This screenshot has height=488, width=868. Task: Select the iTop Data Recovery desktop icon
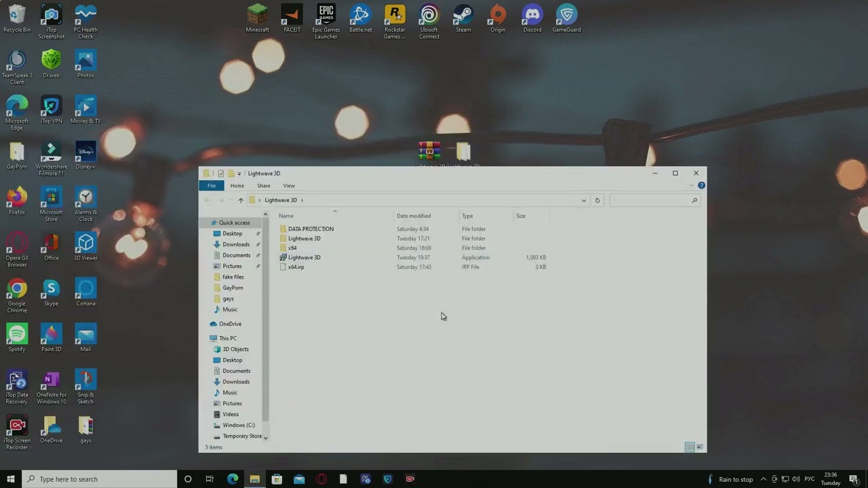point(17,387)
